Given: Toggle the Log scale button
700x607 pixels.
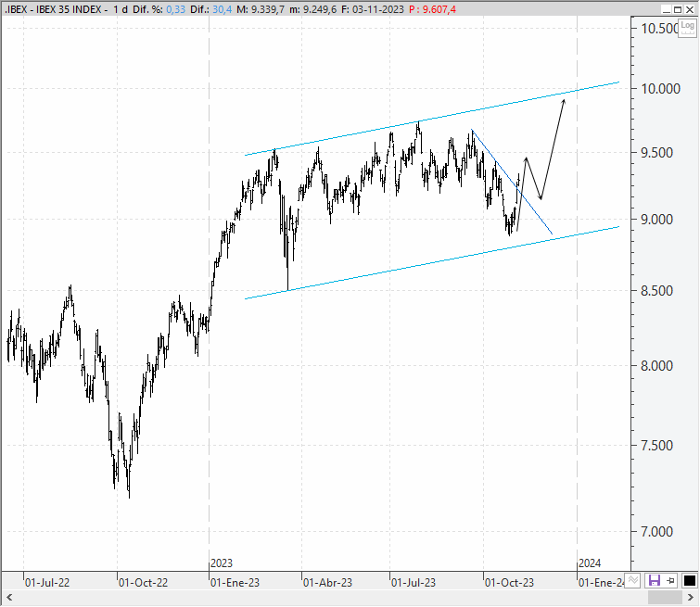Looking at the screenshot, I should (x=687, y=28).
